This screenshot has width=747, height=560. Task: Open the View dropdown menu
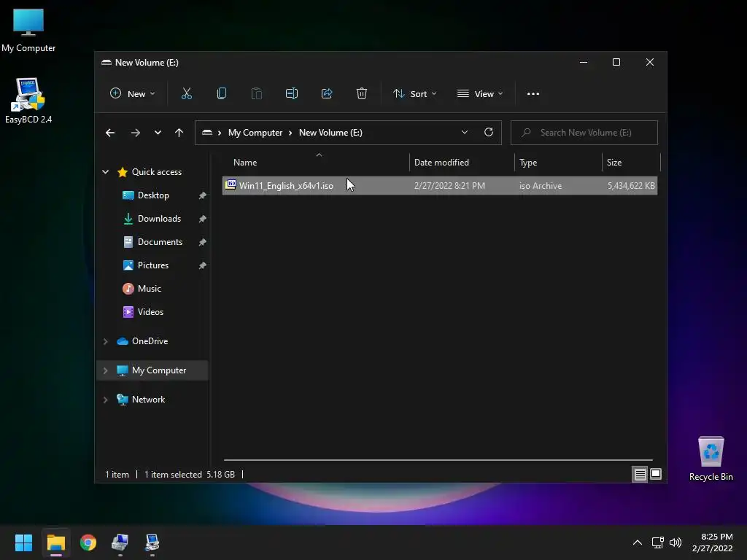coord(480,94)
